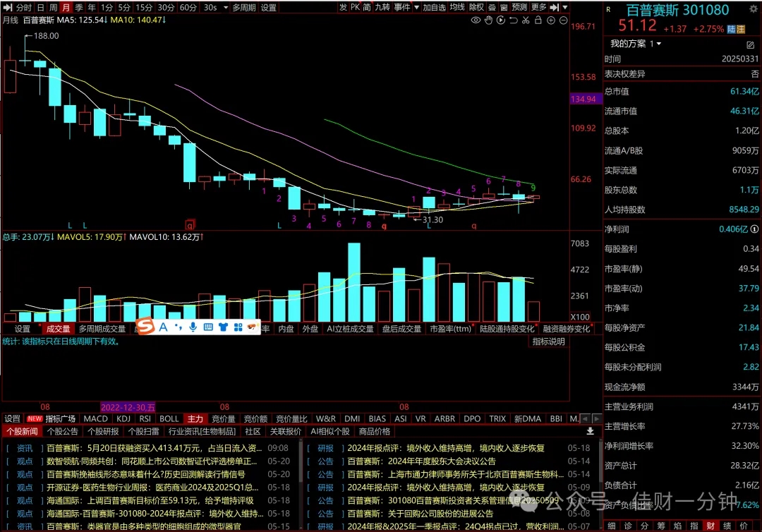This screenshot has height=532, width=762.
Task: Click the eye visibility icon above the chart
Action: [x=476, y=20]
